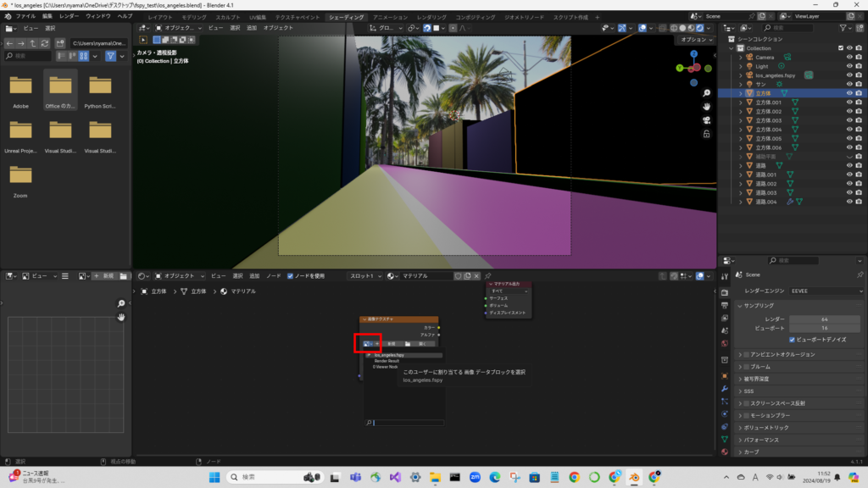Disable the ビューポートデノイズ checkbox

[792, 339]
